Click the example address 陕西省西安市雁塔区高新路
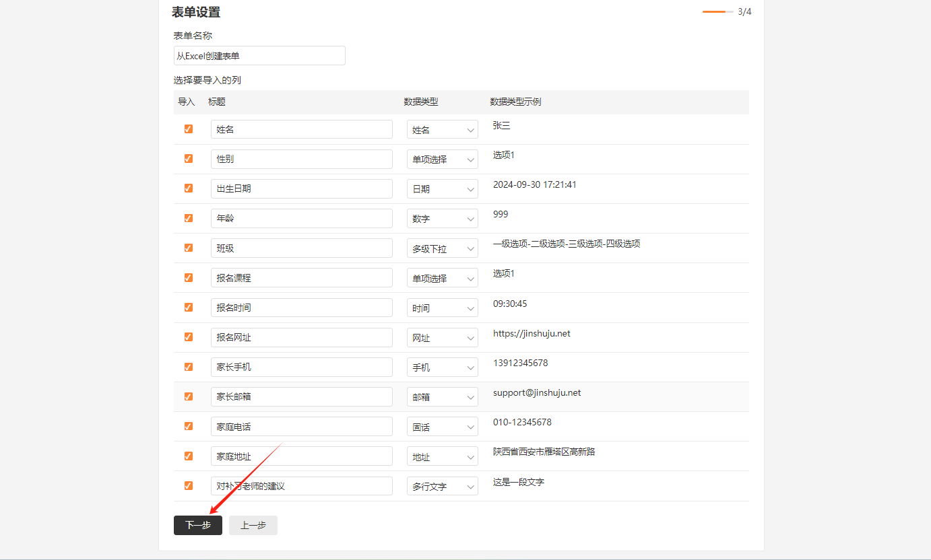 pyautogui.click(x=544, y=452)
